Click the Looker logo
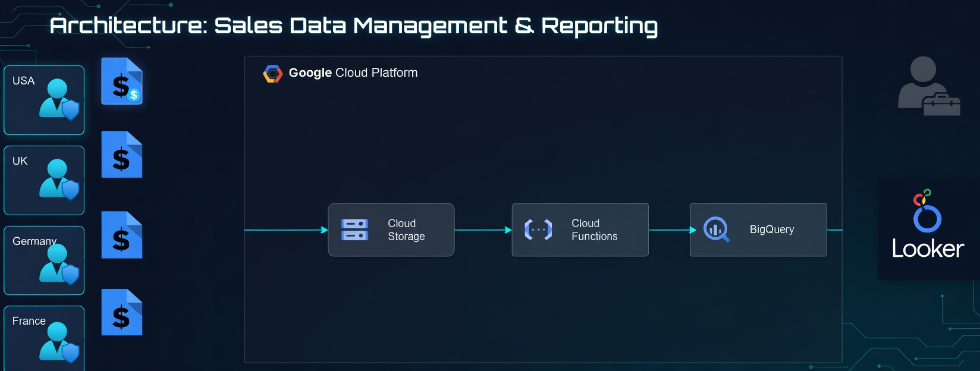 (928, 224)
